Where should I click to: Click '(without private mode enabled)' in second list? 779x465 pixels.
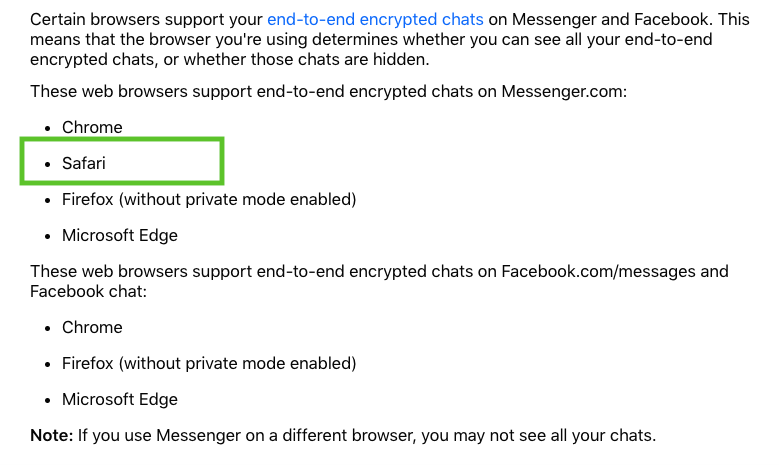pos(237,364)
